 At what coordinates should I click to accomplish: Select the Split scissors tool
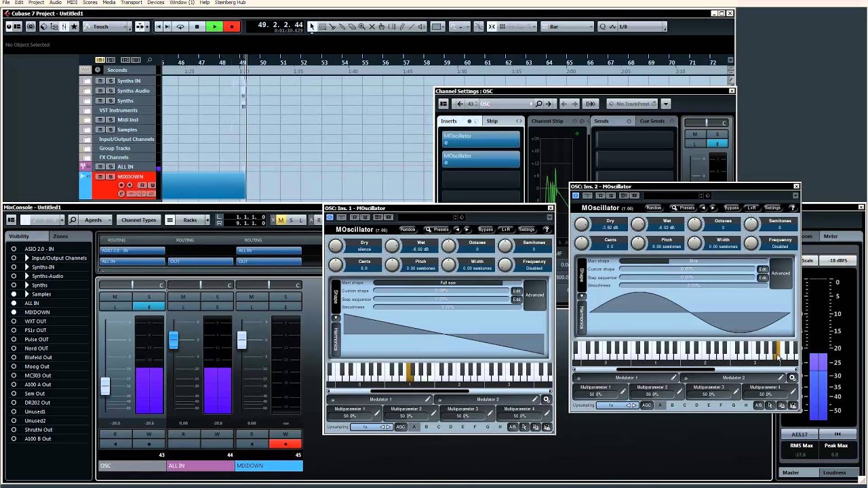coord(332,26)
